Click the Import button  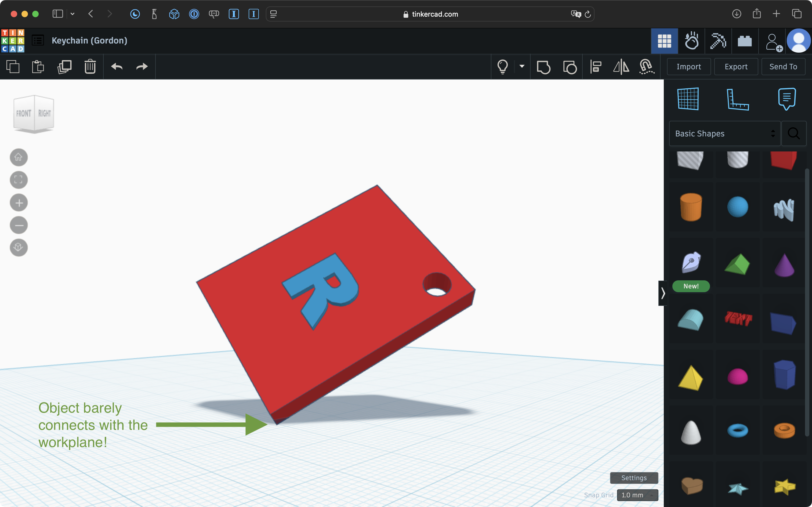coord(689,67)
